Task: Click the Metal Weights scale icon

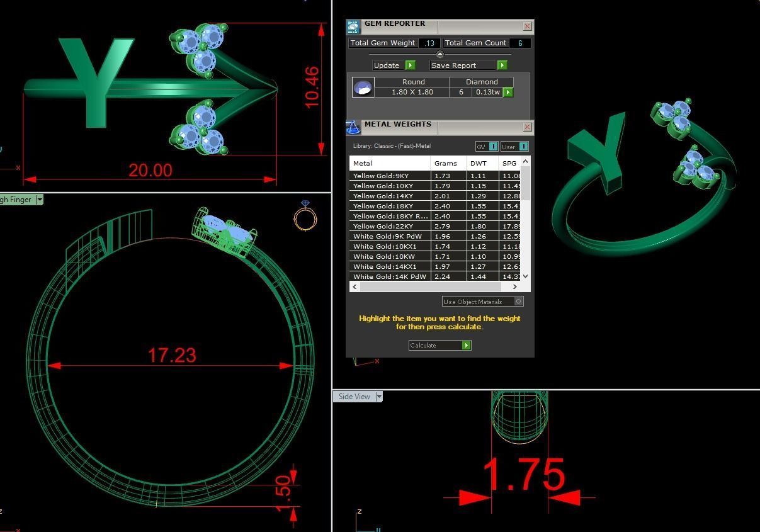Action: coord(353,127)
